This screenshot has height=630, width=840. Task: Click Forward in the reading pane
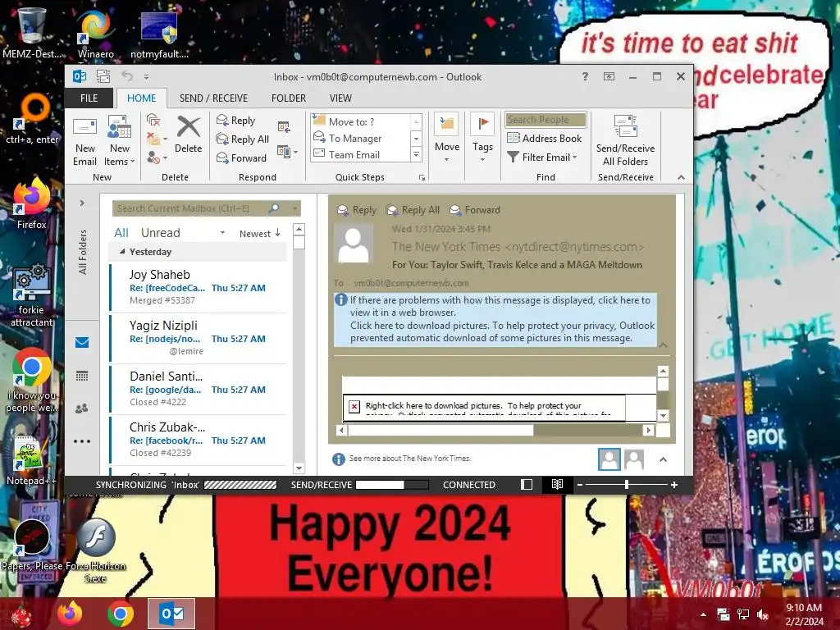[x=475, y=210]
